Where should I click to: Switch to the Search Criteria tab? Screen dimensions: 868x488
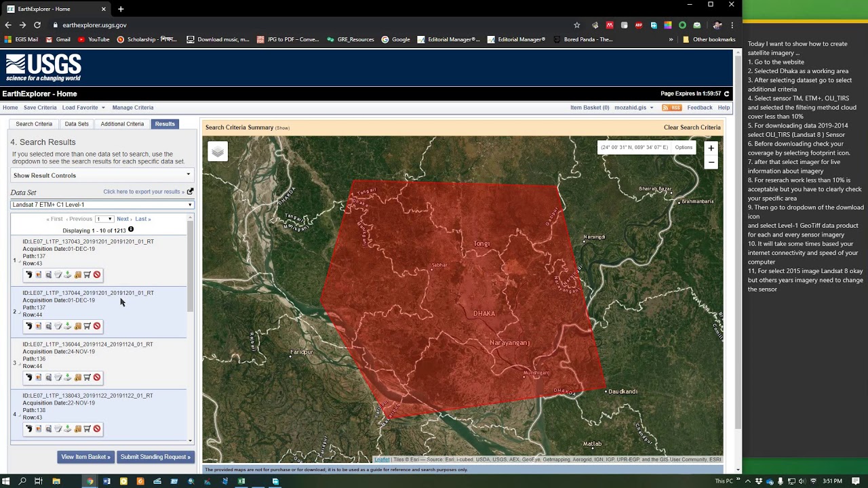pyautogui.click(x=34, y=124)
